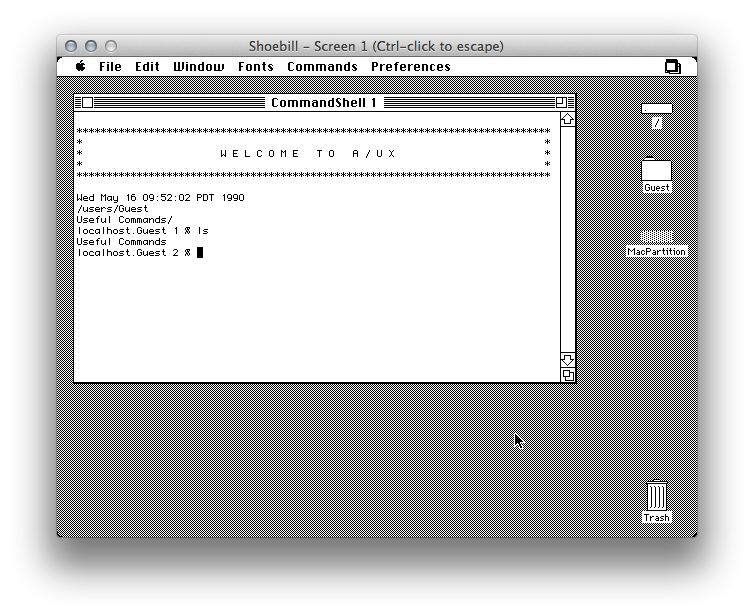
Task: Click the CommandShell window resize box
Action: (x=568, y=375)
